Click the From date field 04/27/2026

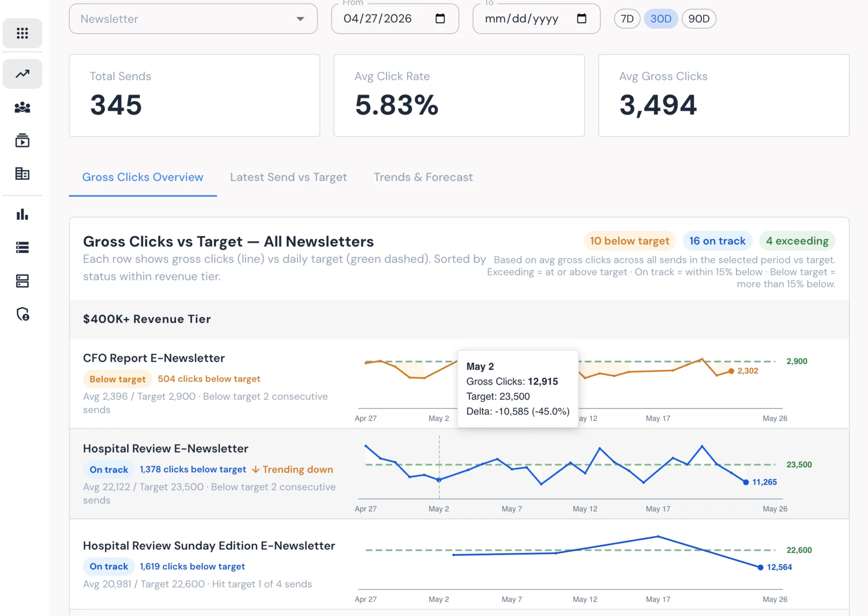395,19
